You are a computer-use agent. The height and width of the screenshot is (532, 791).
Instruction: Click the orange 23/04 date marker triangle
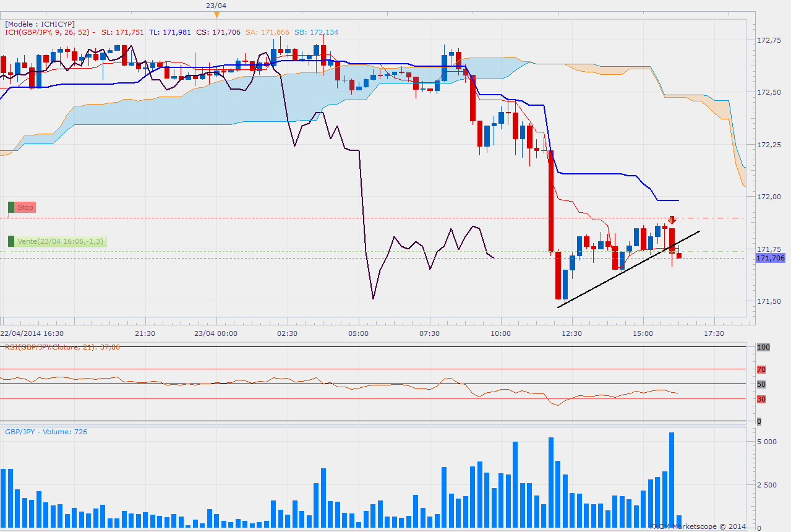point(216,14)
